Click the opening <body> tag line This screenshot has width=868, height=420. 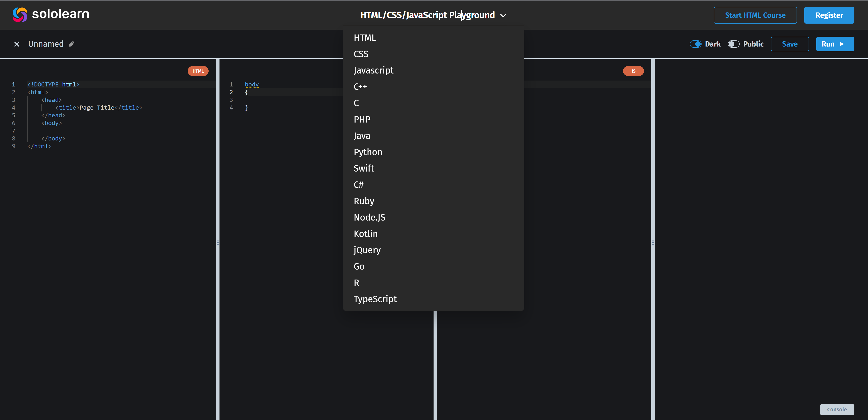[51, 123]
